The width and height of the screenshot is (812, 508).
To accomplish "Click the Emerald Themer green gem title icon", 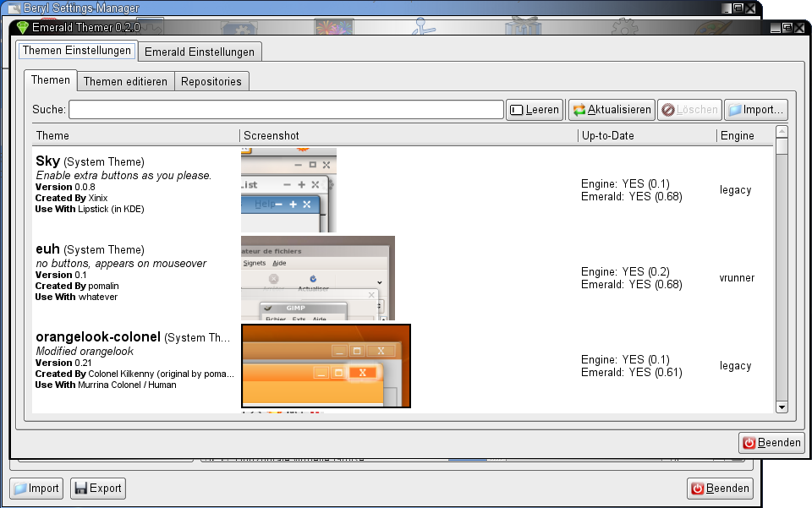I will point(22,27).
